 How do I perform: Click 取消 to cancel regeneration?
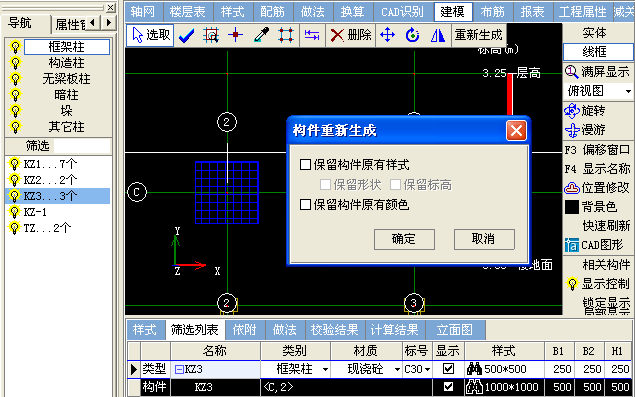(484, 239)
